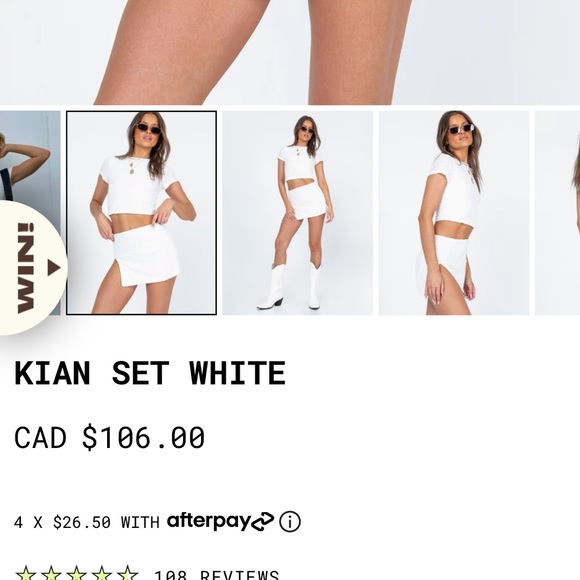View the side-profile pose thumbnail

pyautogui.click(x=453, y=213)
